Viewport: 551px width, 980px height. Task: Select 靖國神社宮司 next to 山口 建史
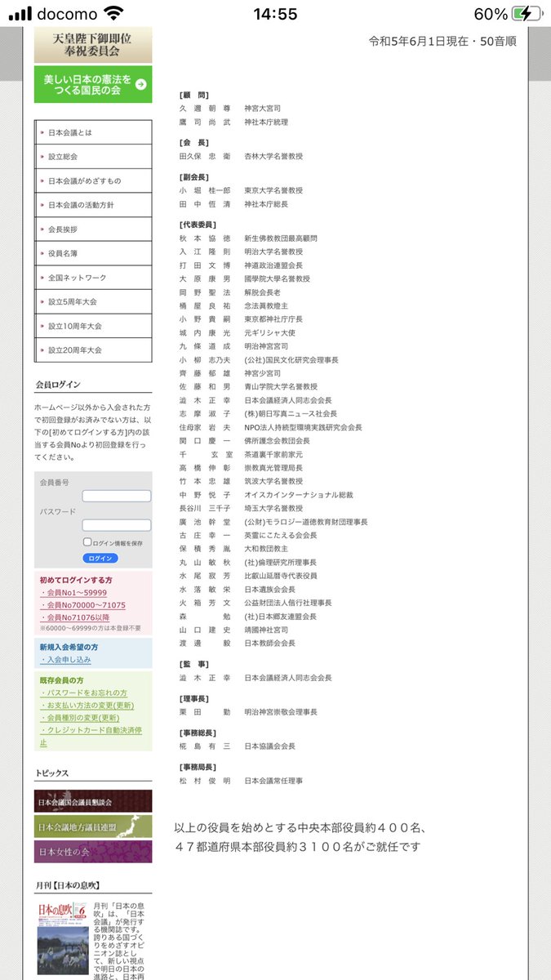point(266,630)
